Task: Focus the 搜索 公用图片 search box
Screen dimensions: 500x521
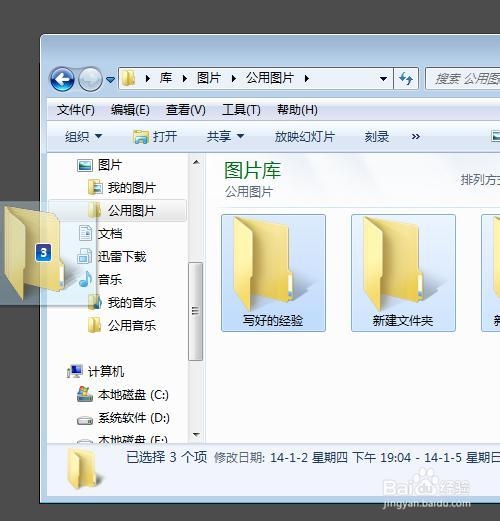Action: pos(463,79)
